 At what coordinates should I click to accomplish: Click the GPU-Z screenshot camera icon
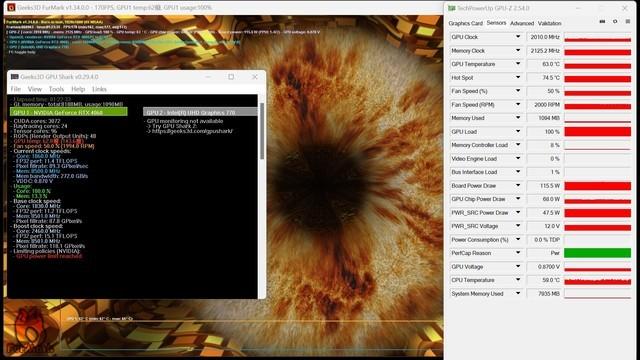[x=602, y=22]
